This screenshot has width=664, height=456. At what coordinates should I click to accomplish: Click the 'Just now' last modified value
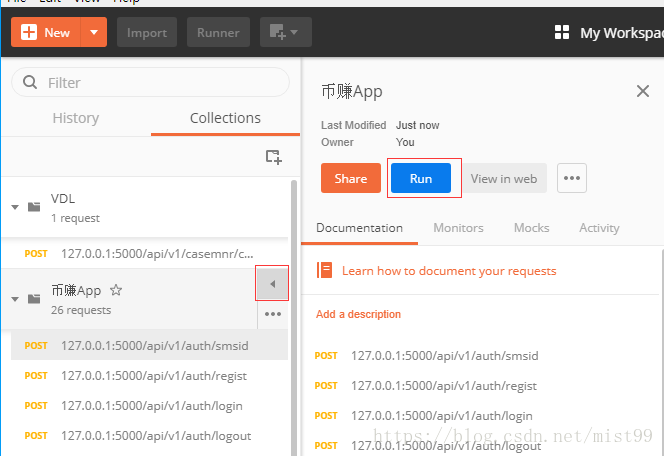tap(418, 125)
